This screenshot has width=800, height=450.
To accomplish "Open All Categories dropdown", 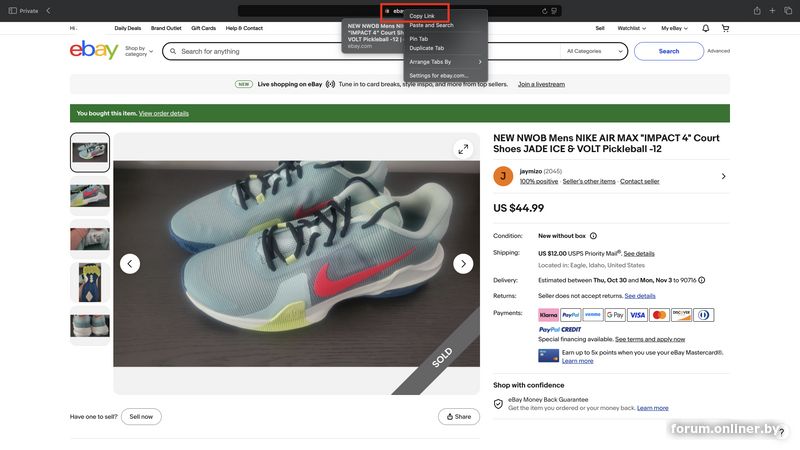I will click(x=594, y=51).
